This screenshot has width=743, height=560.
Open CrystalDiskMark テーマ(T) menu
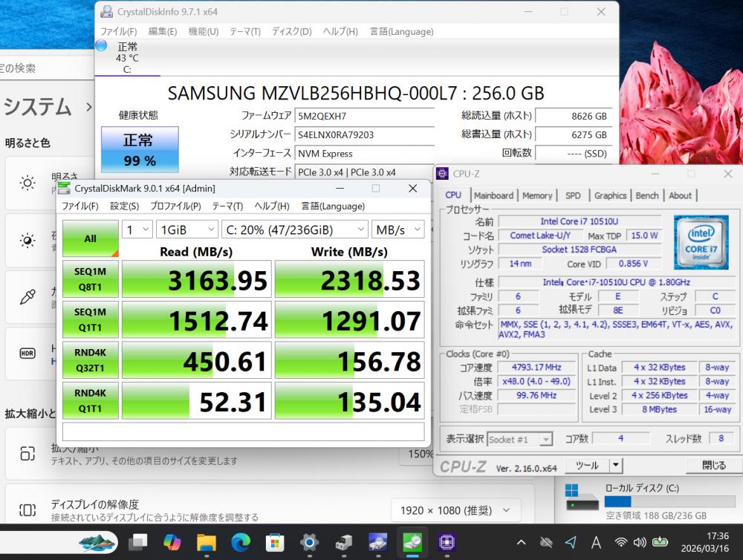pyautogui.click(x=227, y=206)
